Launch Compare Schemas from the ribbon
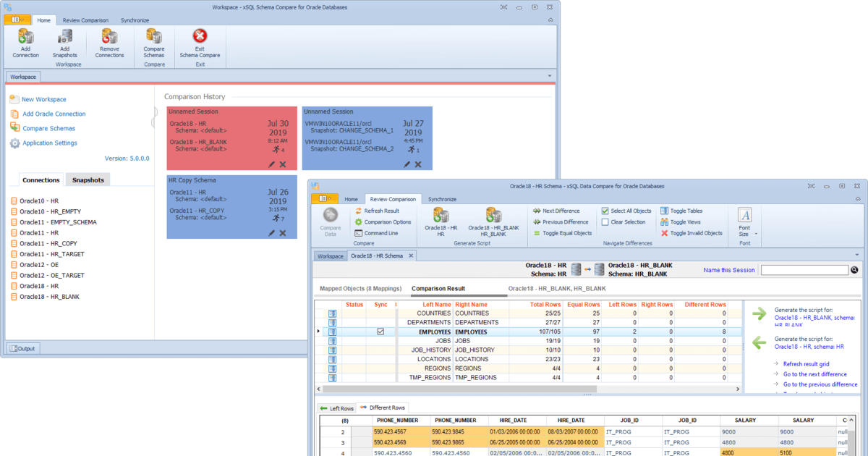 [x=154, y=43]
